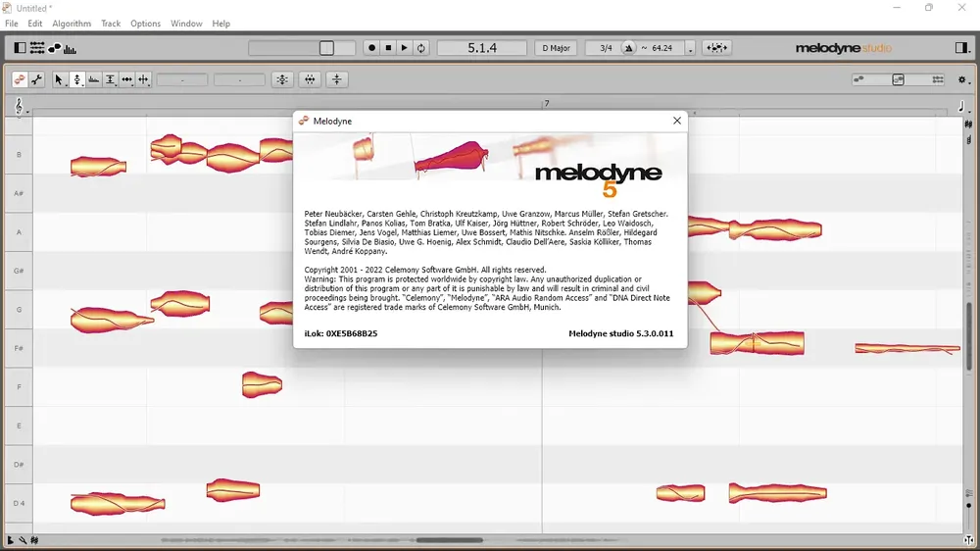Image resolution: width=980 pixels, height=551 pixels.
Task: Open the Correct Pitch macro
Action: [282, 79]
